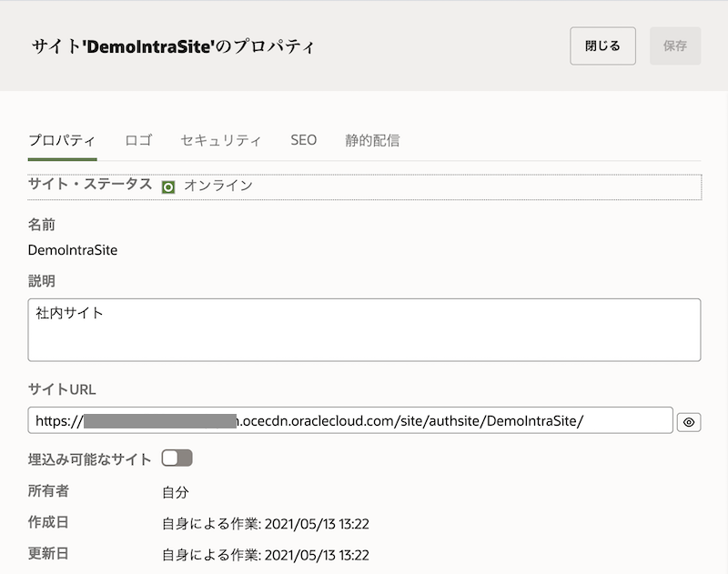
Task: Click the DemoIntraSite name value
Action: click(x=73, y=250)
